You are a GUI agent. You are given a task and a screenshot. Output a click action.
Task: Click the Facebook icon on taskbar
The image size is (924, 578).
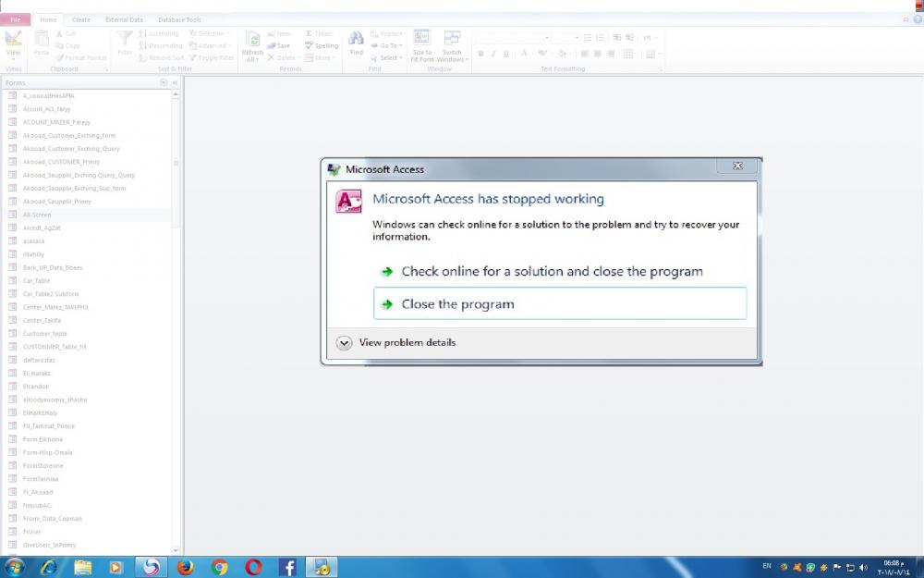pyautogui.click(x=287, y=568)
